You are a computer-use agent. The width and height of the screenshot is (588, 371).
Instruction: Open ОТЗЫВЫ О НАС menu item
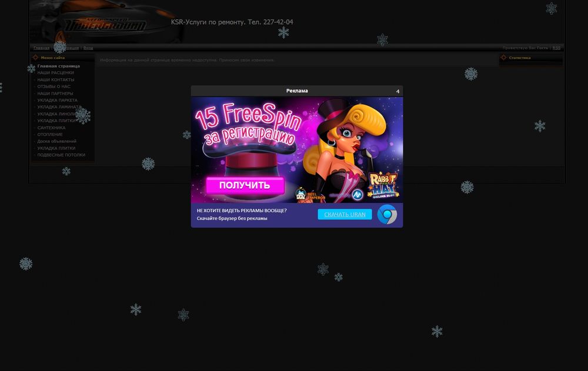(54, 86)
